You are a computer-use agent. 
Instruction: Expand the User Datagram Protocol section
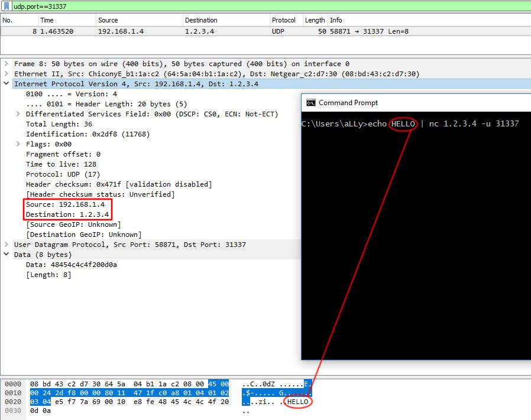pos(6,244)
